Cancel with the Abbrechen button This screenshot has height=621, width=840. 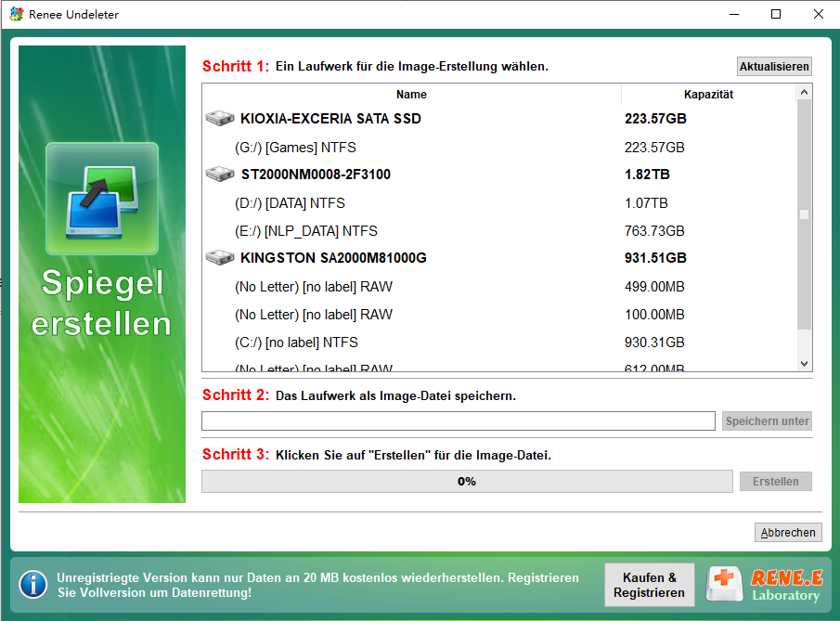pyautogui.click(x=788, y=533)
